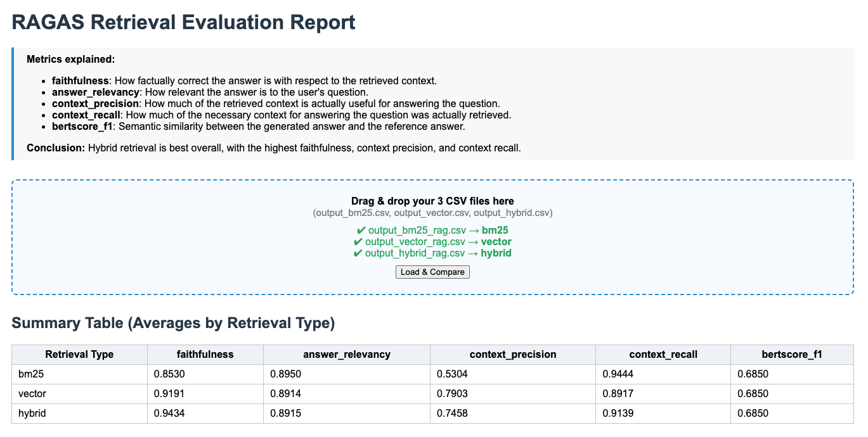Click the Conclusion sentence about hybrid retrieval
Screen dimensions: 868x437
[274, 148]
